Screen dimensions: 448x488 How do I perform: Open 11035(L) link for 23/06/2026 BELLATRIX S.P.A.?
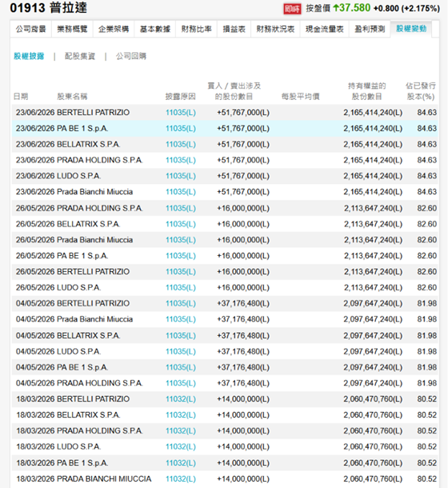point(181,144)
